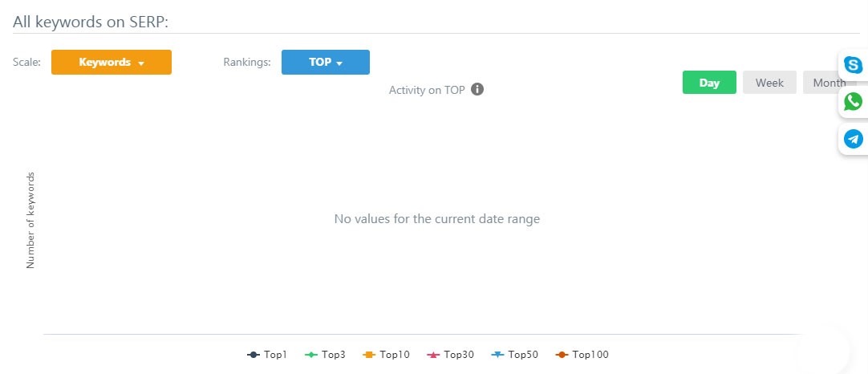868x374 pixels.
Task: Click the Activity on TOP title
Action: click(427, 90)
